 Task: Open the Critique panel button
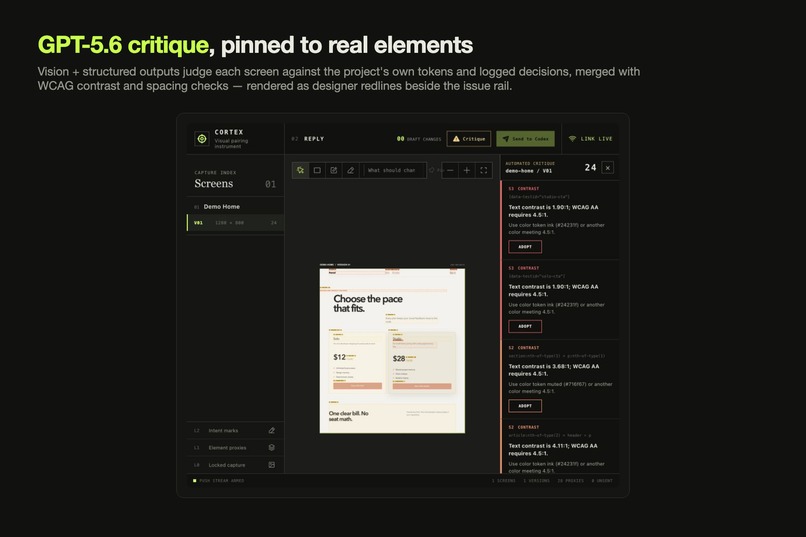click(469, 139)
